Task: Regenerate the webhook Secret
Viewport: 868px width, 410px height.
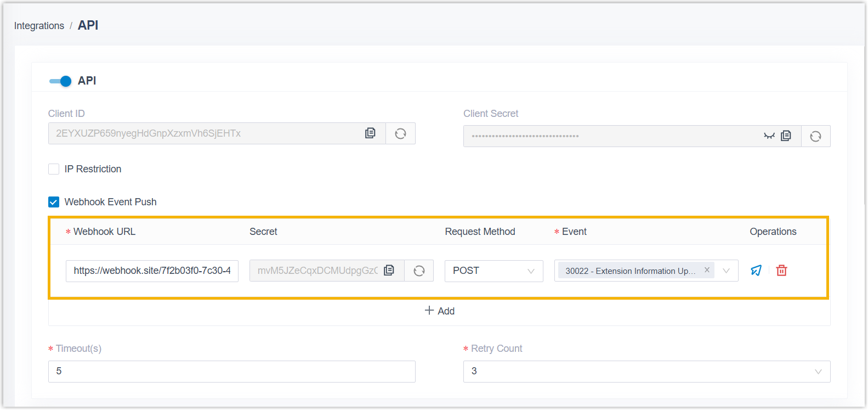Action: (x=419, y=271)
